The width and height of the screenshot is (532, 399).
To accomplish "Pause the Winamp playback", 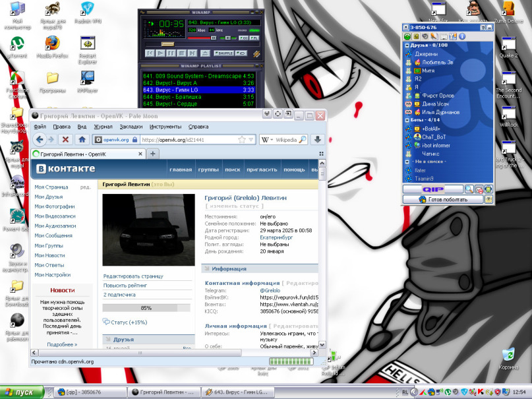I will coord(171,53).
